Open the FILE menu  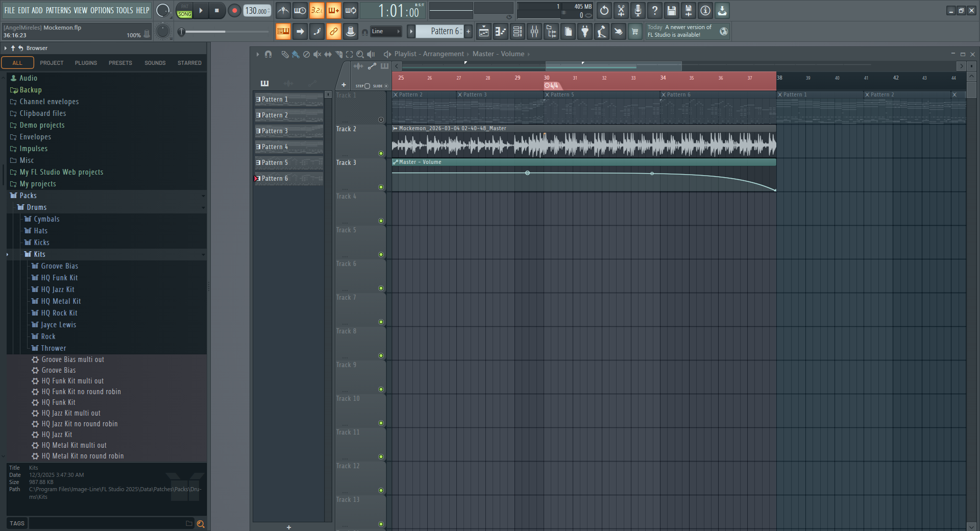point(10,10)
